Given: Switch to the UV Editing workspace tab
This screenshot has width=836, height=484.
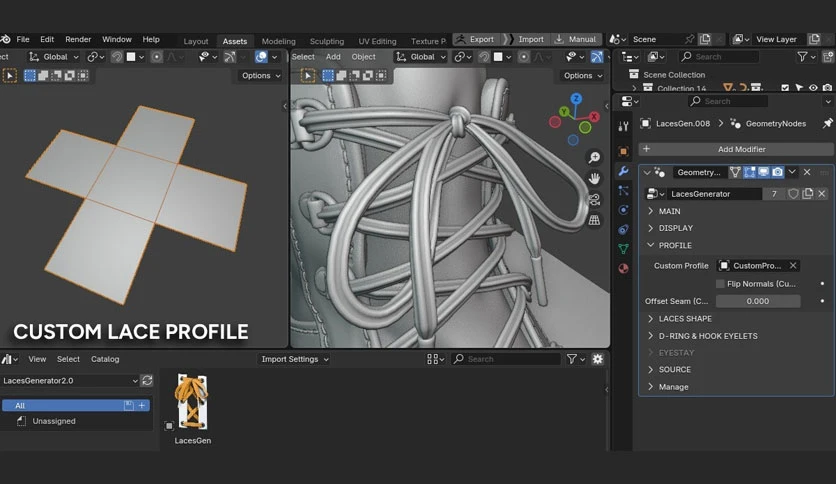Looking at the screenshot, I should pyautogui.click(x=377, y=41).
